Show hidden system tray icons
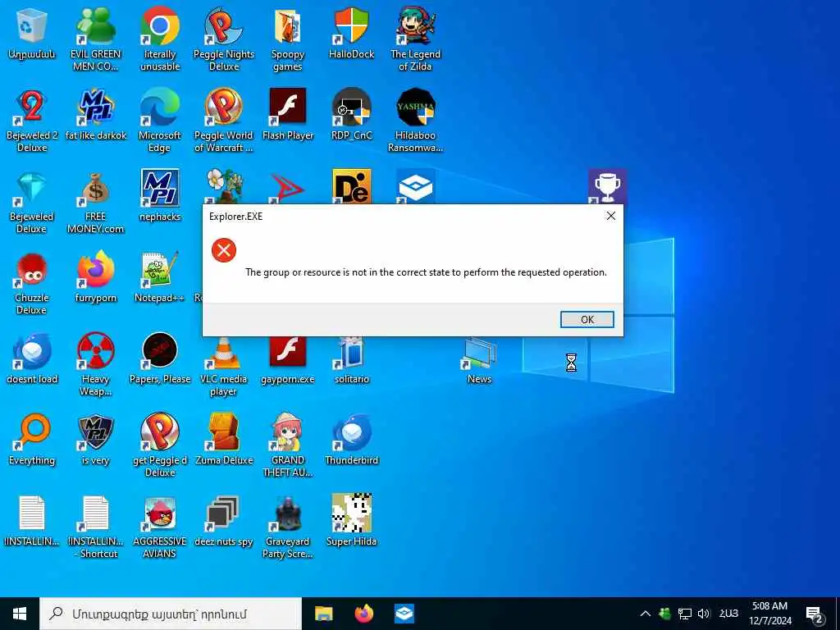 pyautogui.click(x=646, y=614)
